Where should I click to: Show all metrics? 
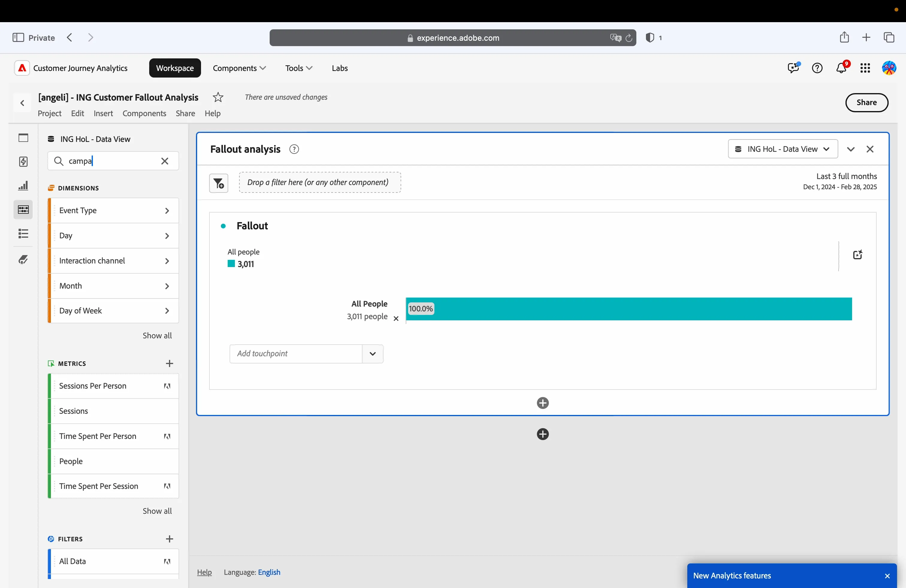[x=157, y=511]
